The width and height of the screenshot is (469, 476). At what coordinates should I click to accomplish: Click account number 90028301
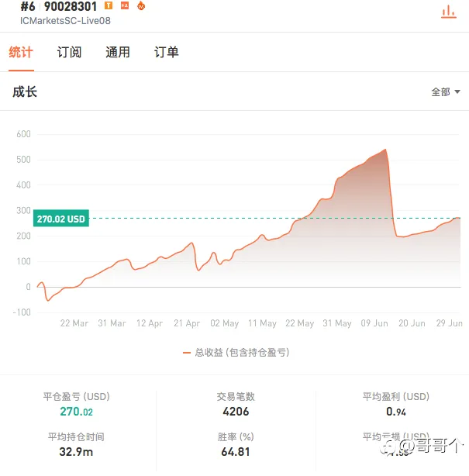[71, 6]
